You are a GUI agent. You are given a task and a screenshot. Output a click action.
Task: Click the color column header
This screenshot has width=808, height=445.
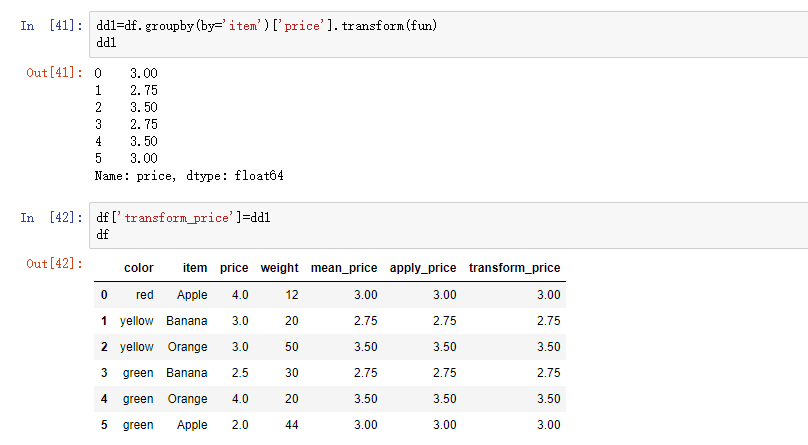pos(139,268)
